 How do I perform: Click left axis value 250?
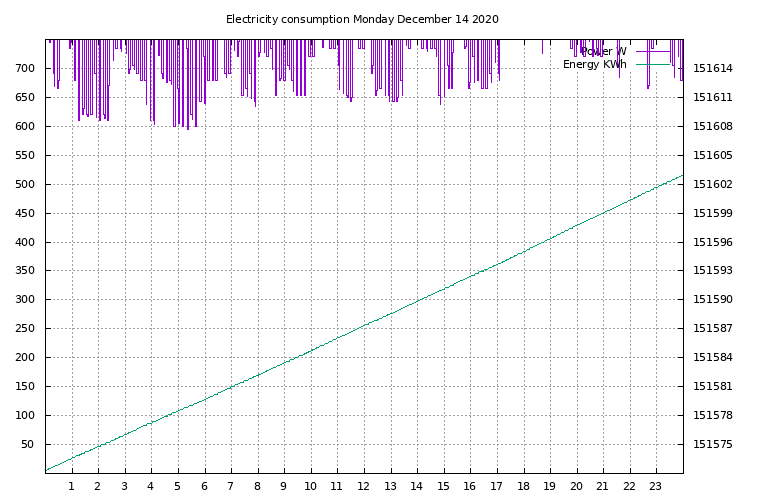click(25, 328)
